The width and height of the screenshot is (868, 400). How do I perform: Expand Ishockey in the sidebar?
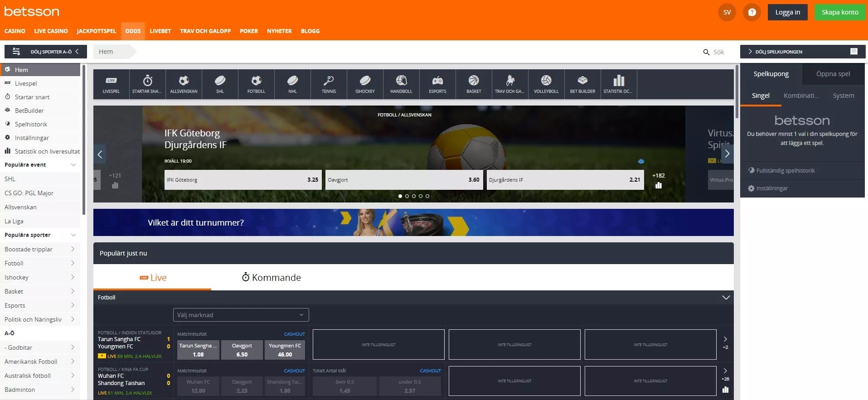coord(73,277)
